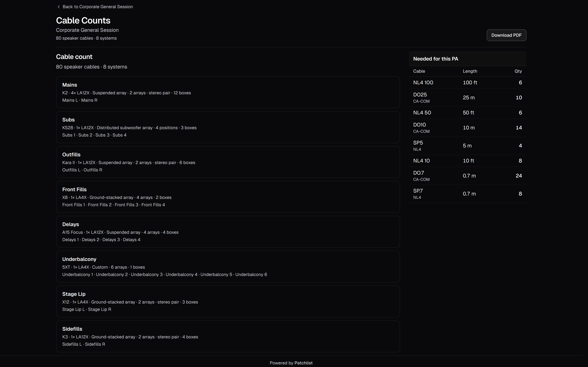Screen dimensions: 588x367
Task: Select the Delays system card
Action: pyautogui.click(x=228, y=232)
